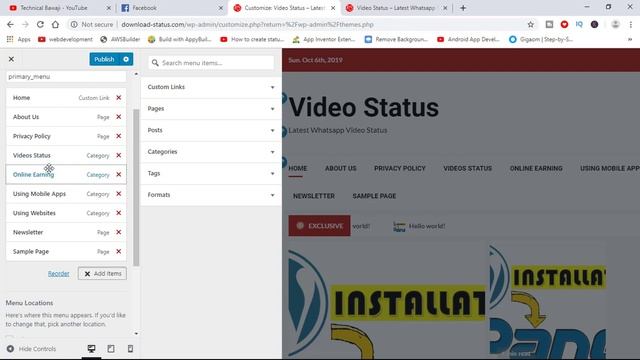
Task: Select the Online Earning menu item
Action: pyautogui.click(x=66, y=174)
